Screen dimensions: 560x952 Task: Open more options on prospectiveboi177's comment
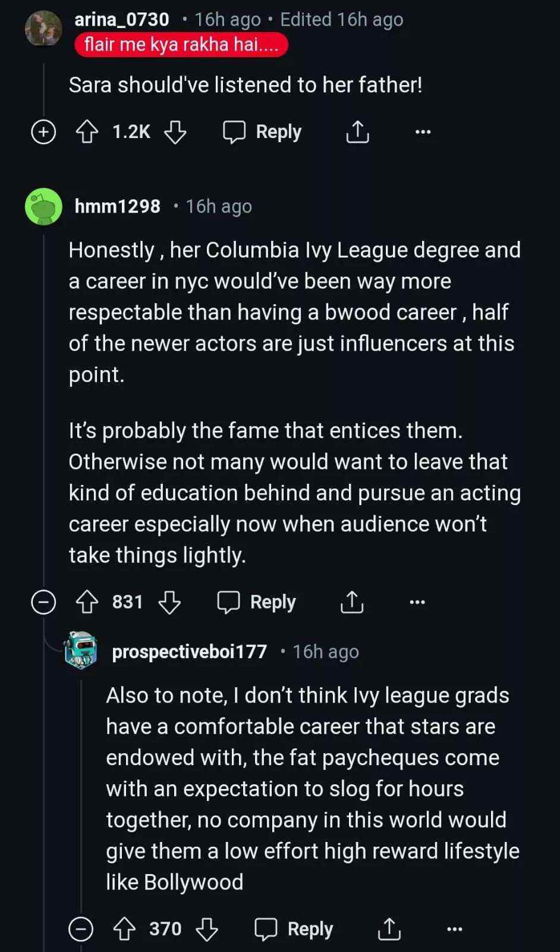[455, 929]
